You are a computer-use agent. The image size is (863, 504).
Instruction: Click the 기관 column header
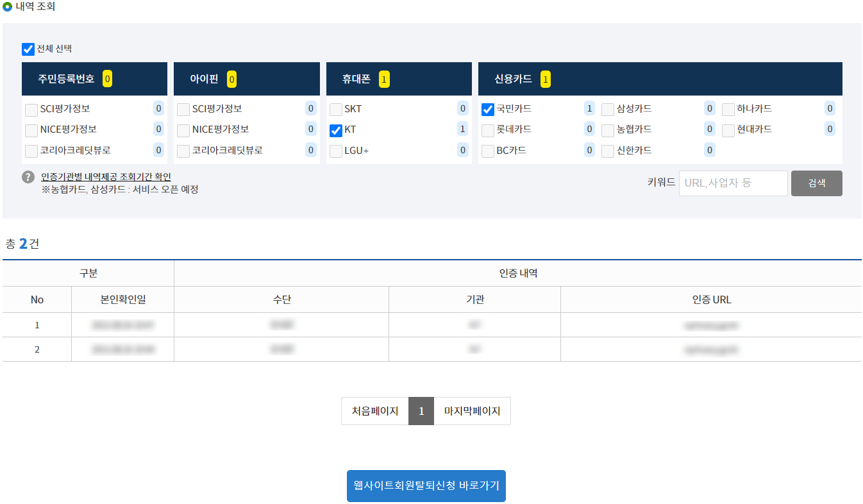475,299
